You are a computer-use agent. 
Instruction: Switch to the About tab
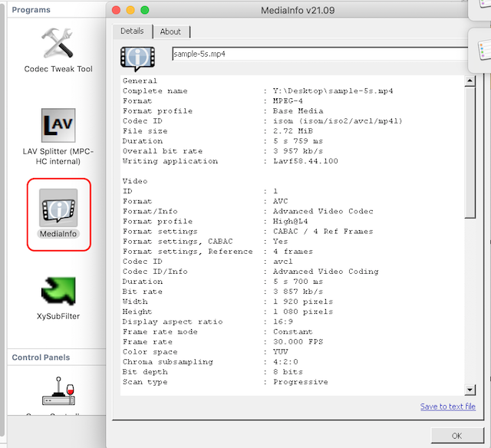point(170,31)
